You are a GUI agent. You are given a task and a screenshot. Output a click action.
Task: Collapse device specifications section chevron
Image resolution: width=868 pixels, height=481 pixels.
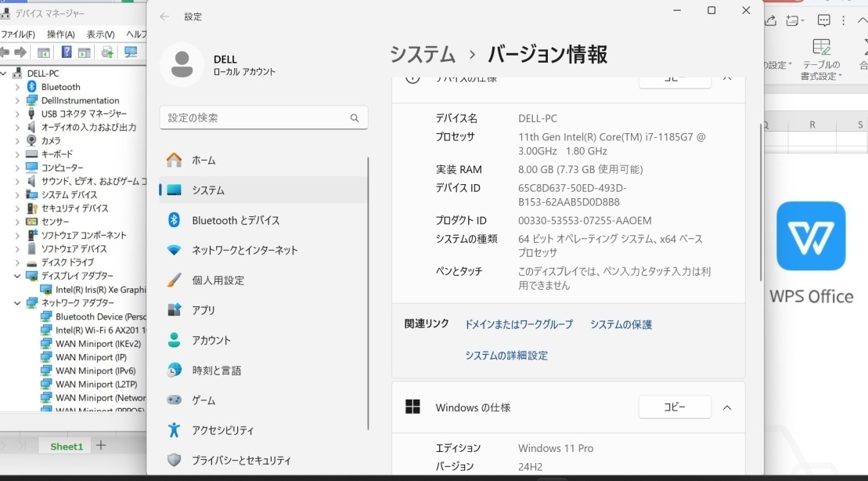727,79
